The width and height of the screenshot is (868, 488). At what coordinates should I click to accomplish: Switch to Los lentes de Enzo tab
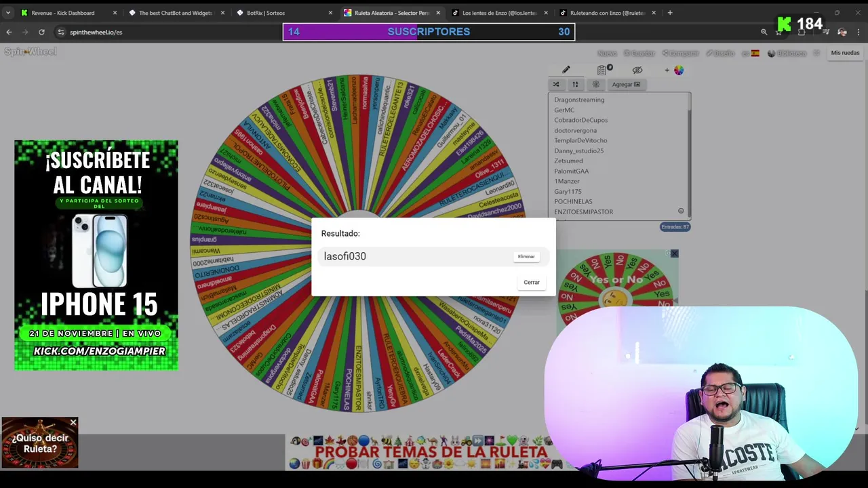click(x=499, y=13)
